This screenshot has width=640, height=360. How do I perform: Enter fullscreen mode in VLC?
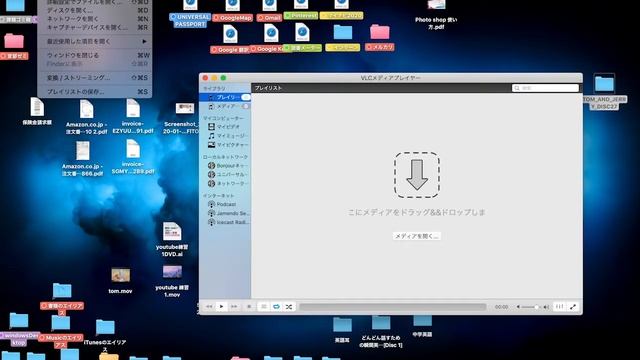[573, 307]
